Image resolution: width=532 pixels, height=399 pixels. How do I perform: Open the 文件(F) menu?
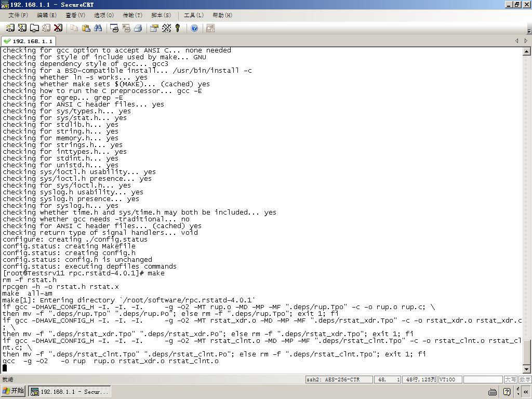coord(18,15)
